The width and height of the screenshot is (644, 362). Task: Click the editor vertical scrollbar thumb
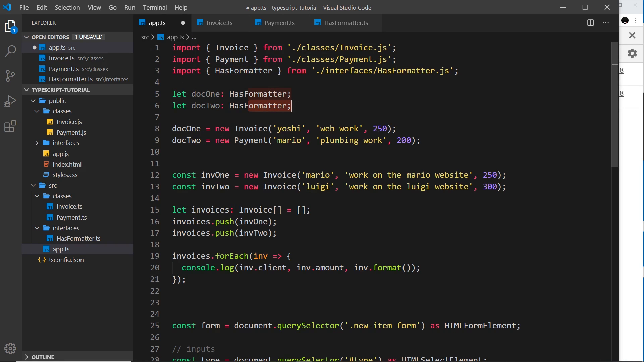614,104
